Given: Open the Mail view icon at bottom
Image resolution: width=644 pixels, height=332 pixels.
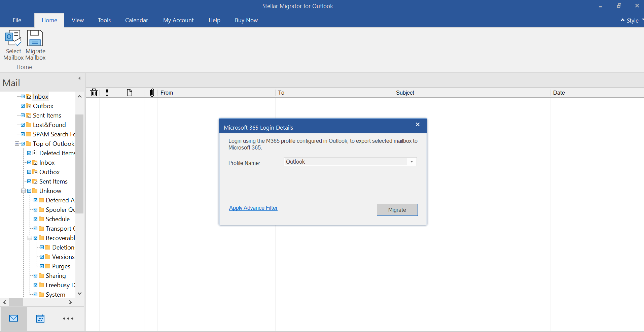Looking at the screenshot, I should click(13, 319).
